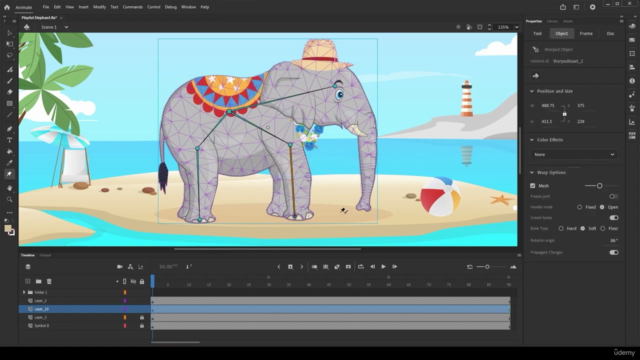Open the Modify menu
The width and height of the screenshot is (640, 360).
pos(99,7)
